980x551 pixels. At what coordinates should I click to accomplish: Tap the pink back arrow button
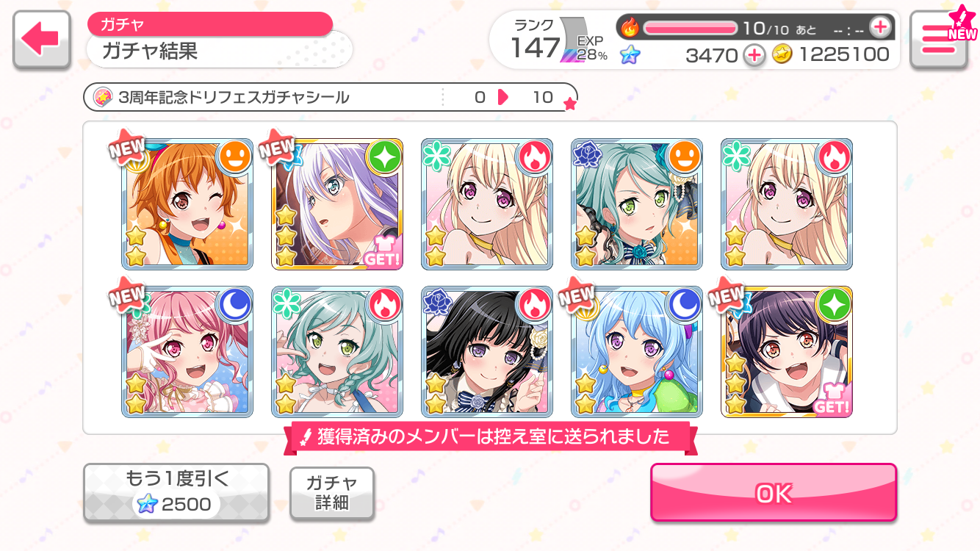coord(42,40)
